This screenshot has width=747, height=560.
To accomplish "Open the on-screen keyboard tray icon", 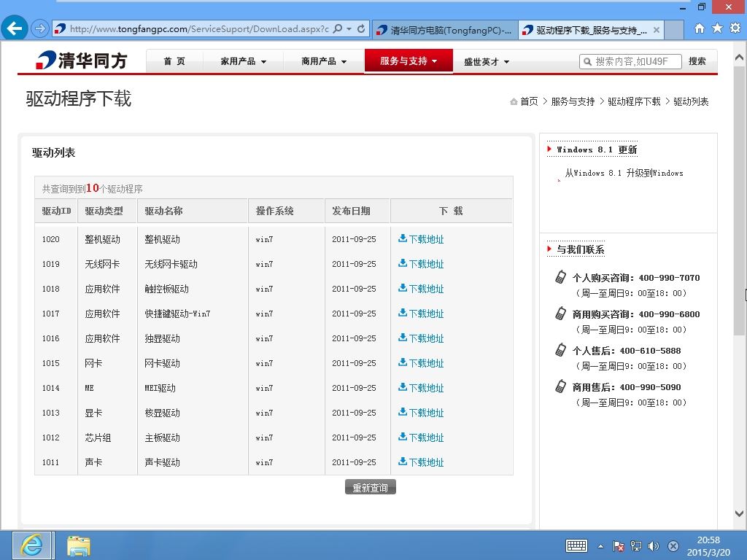I will tap(576, 545).
